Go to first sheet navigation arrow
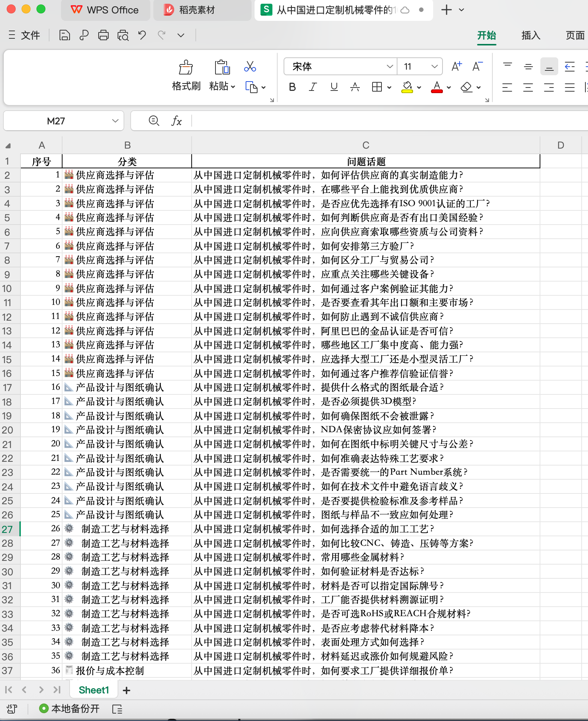Image resolution: width=588 pixels, height=721 pixels. (9, 690)
